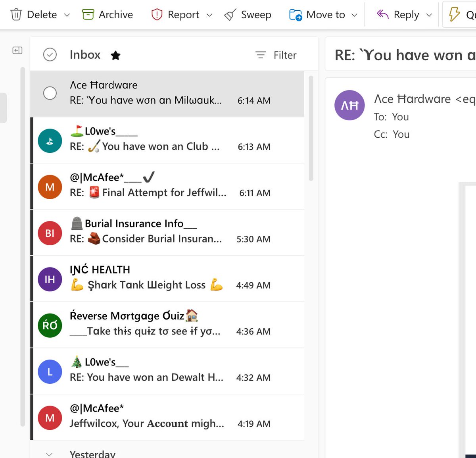Click the orange McAfee M avatar
476x458 pixels.
click(x=50, y=187)
